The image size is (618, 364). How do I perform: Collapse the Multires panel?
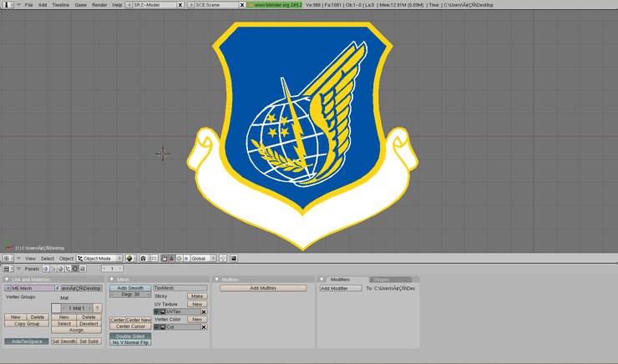click(x=216, y=280)
